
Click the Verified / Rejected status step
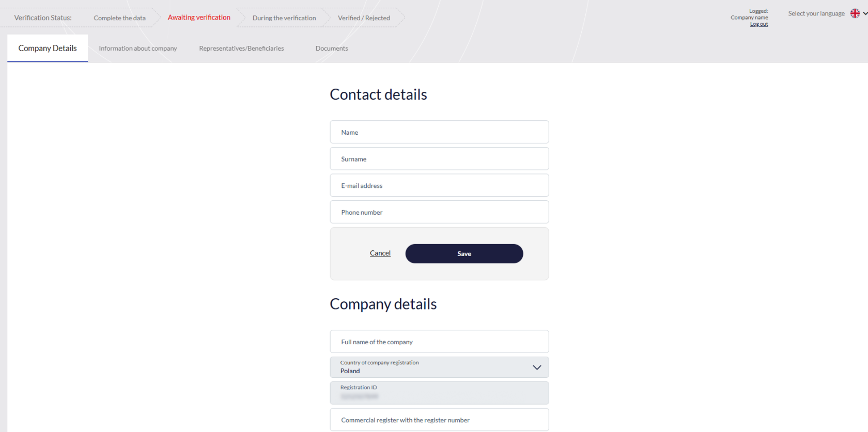364,17
